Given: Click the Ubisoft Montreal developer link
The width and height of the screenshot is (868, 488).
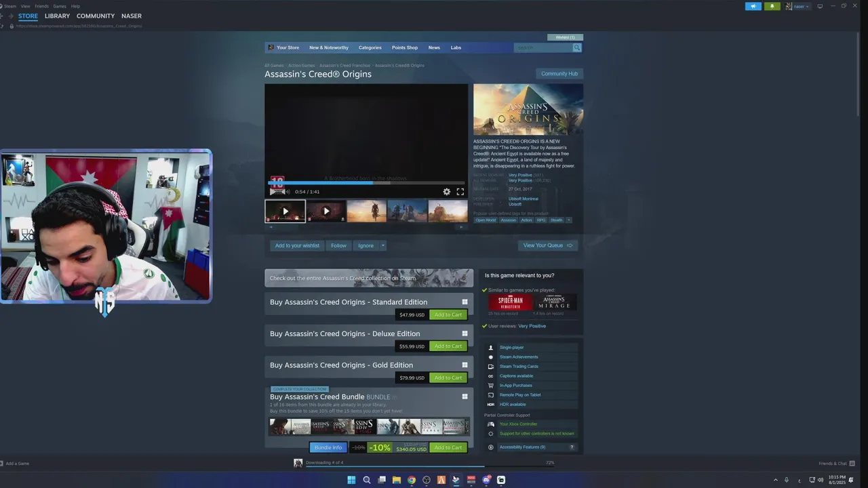Looking at the screenshot, I should (524, 199).
